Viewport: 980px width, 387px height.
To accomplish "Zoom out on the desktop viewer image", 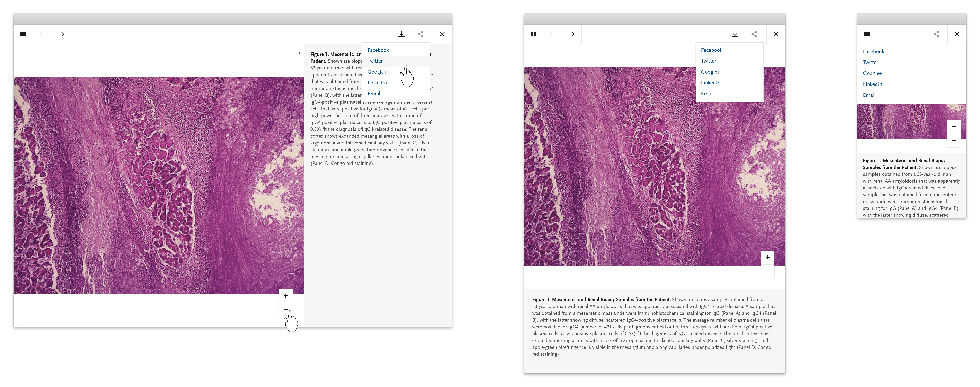I will coord(286,309).
